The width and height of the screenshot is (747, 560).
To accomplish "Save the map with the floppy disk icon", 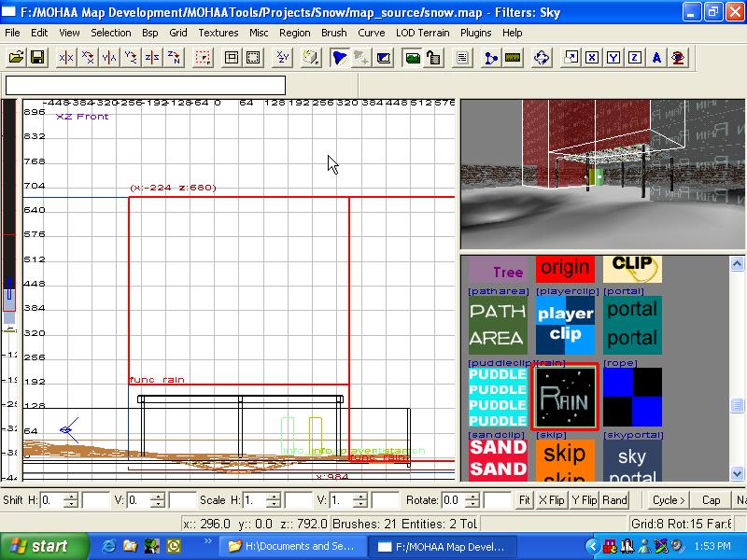I will tap(37, 58).
